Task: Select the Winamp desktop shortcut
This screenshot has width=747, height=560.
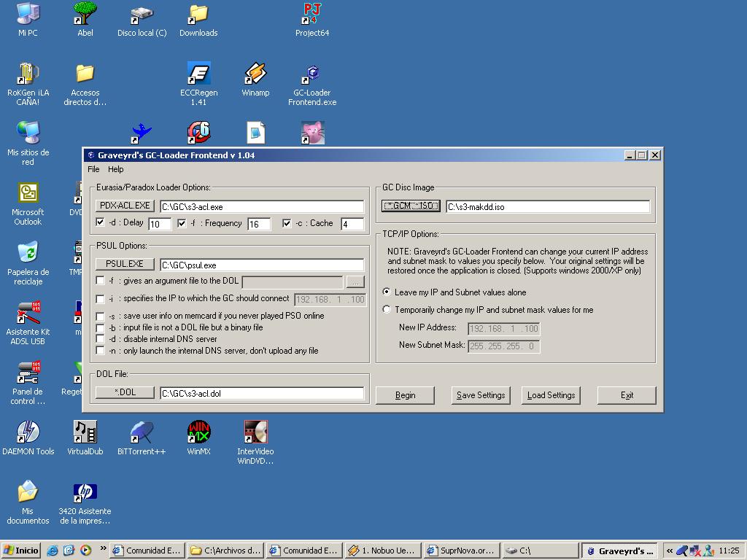Action: [x=255, y=75]
